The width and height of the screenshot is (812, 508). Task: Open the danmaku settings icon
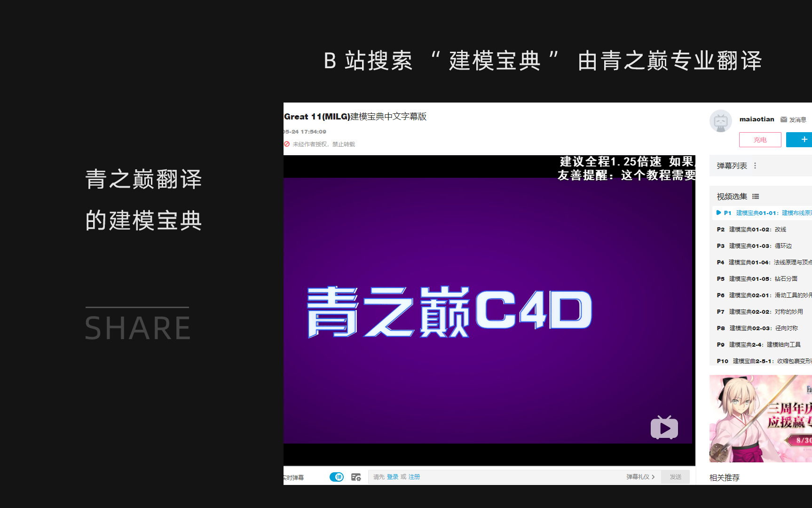coord(356,477)
